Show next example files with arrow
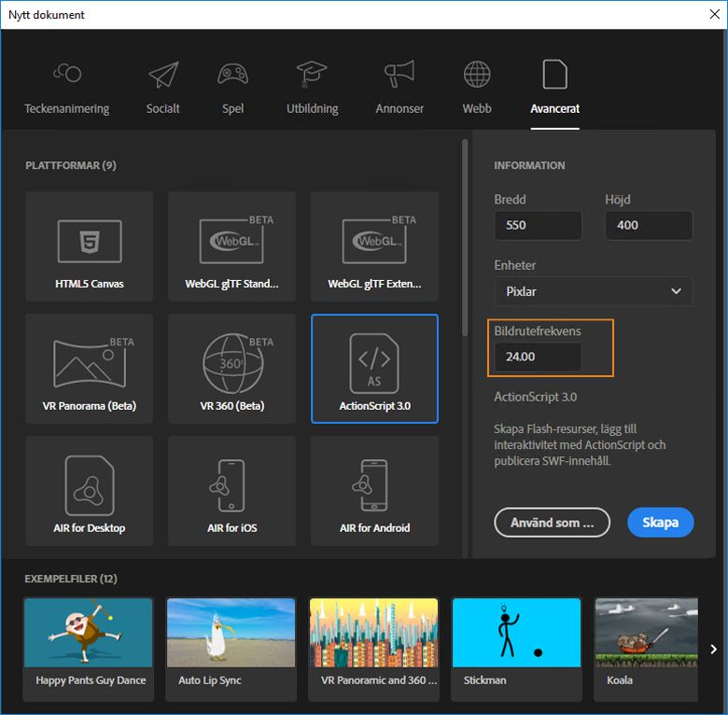This screenshot has height=715, width=728. tap(714, 649)
